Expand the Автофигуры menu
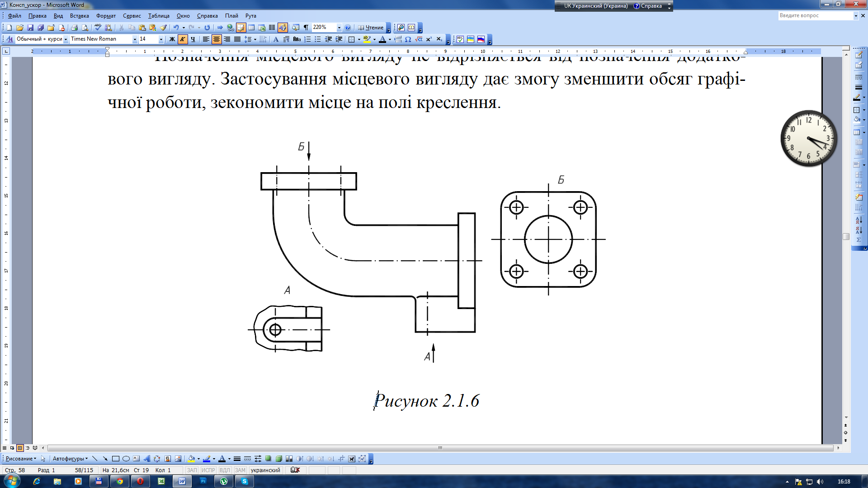The height and width of the screenshot is (488, 868). point(70,459)
